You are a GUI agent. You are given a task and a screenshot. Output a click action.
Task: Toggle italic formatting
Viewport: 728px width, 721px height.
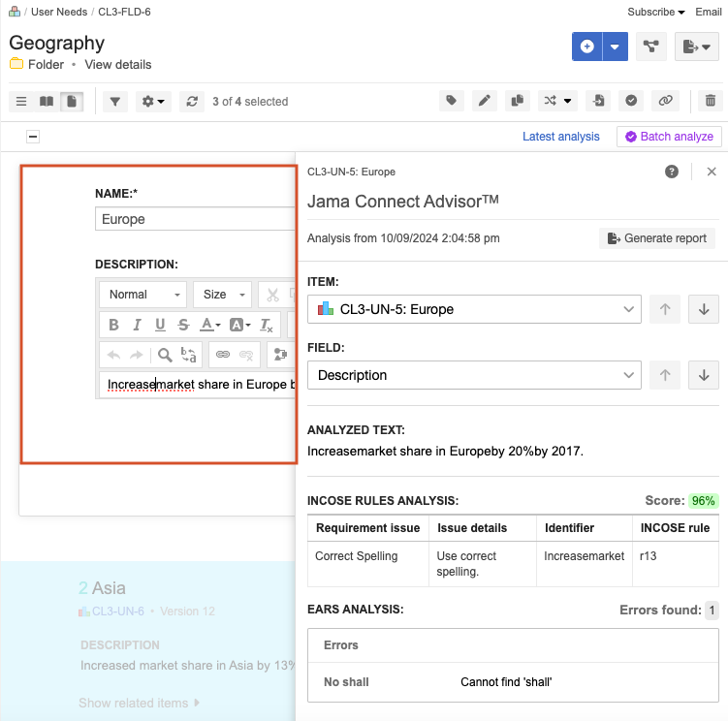click(x=137, y=325)
